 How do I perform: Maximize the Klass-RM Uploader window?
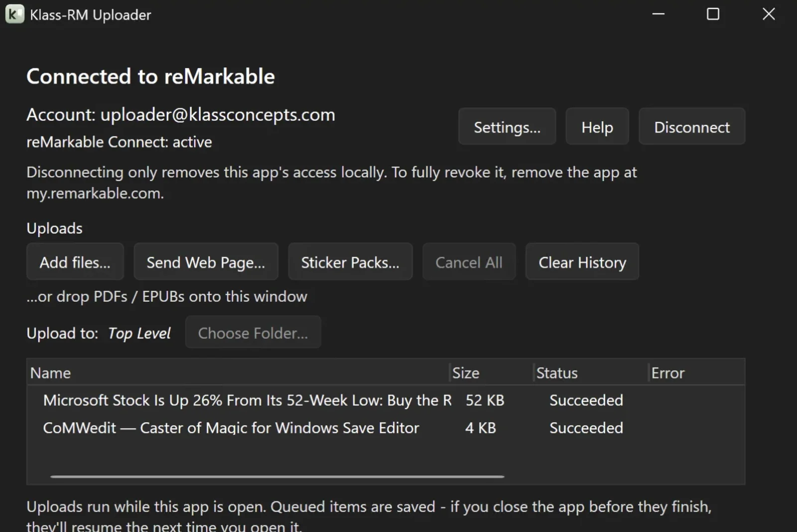click(x=713, y=14)
